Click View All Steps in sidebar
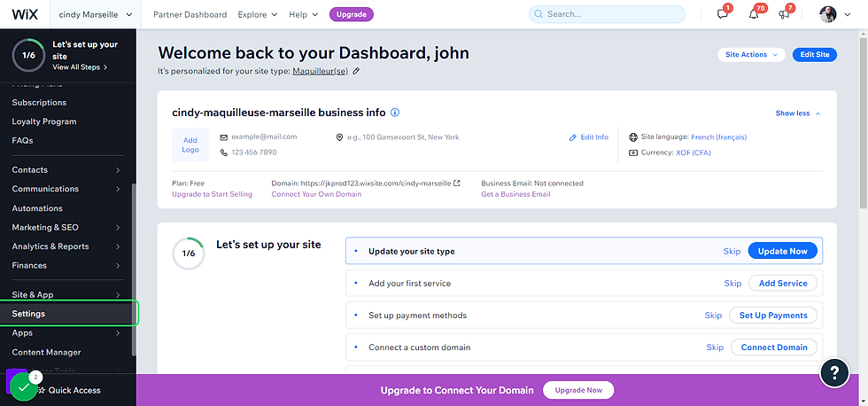The image size is (868, 406). click(x=80, y=67)
